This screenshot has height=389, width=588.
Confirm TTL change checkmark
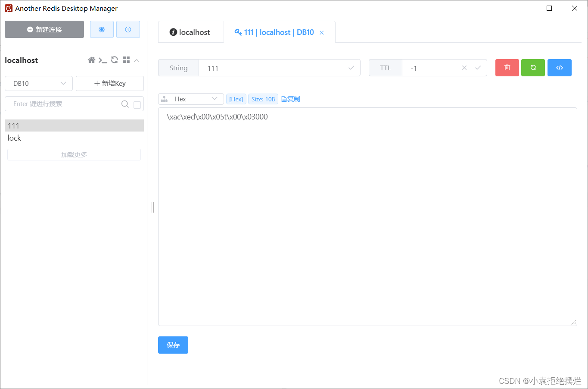pyautogui.click(x=478, y=68)
